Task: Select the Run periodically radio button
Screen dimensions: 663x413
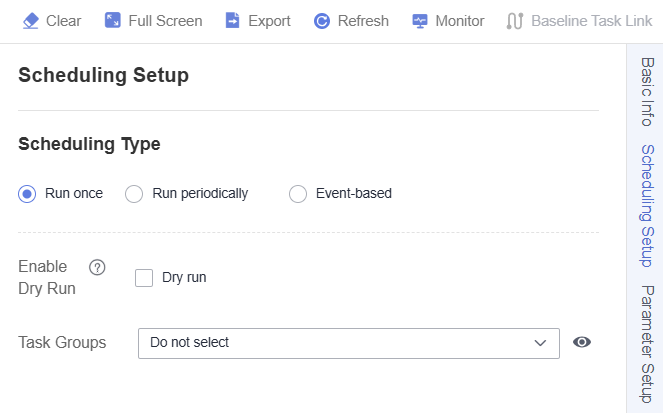Action: click(x=134, y=194)
